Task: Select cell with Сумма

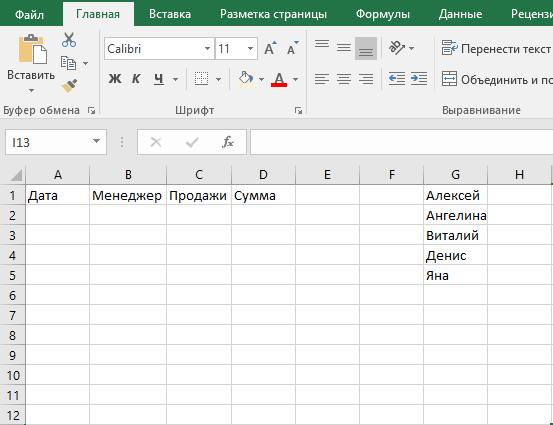Action: (x=263, y=195)
